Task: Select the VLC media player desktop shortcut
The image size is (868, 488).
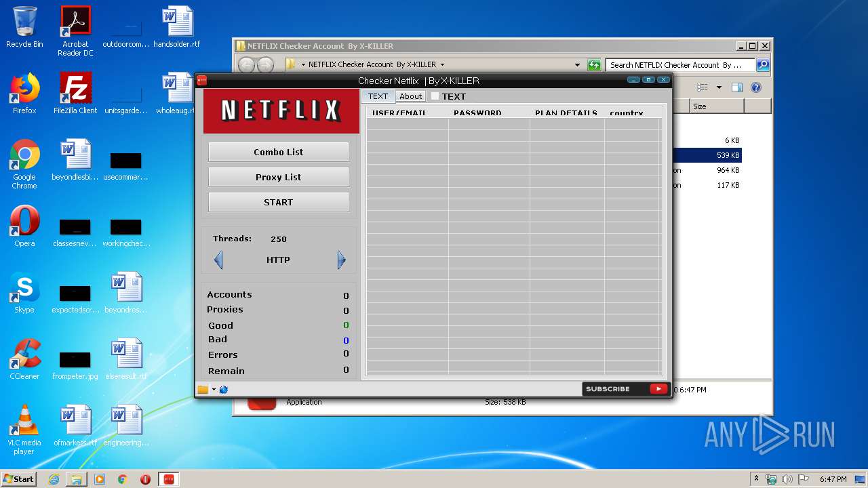Action: tap(24, 430)
